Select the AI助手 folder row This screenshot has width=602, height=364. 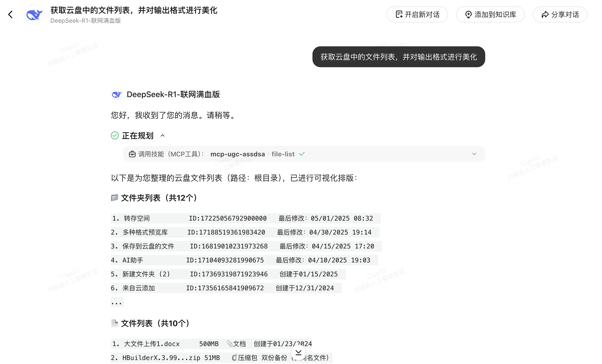pos(244,260)
